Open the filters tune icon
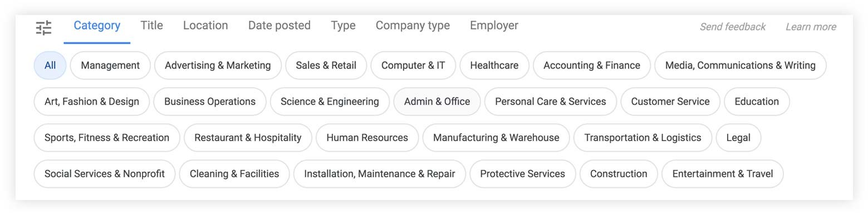The height and width of the screenshot is (215, 868). pyautogui.click(x=43, y=28)
